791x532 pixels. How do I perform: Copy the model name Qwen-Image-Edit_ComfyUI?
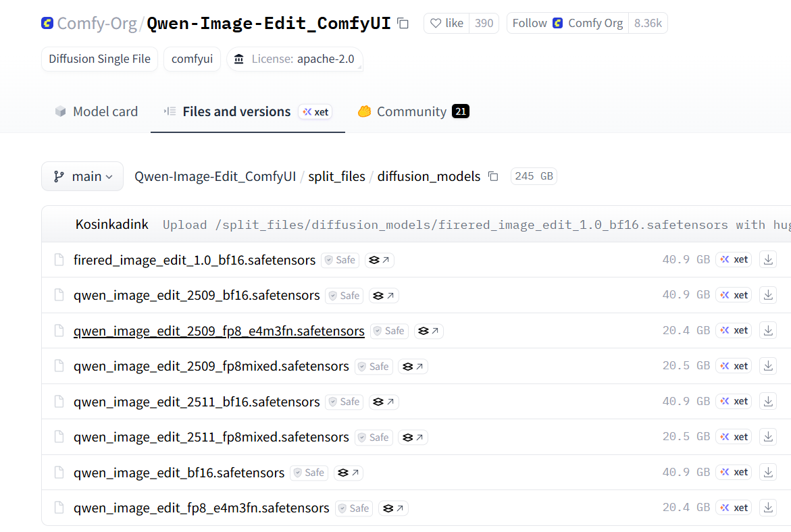point(403,23)
